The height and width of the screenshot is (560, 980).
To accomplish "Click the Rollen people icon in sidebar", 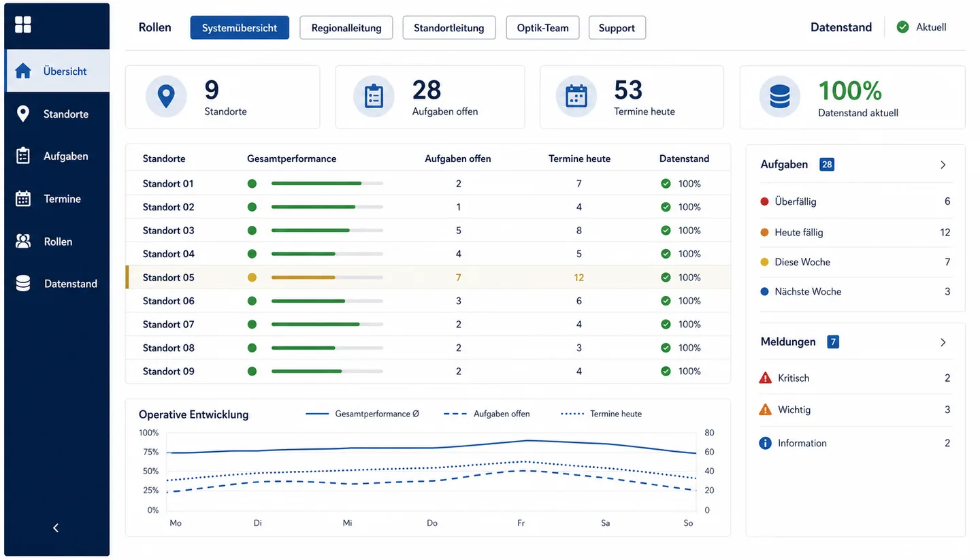I will click(x=23, y=241).
